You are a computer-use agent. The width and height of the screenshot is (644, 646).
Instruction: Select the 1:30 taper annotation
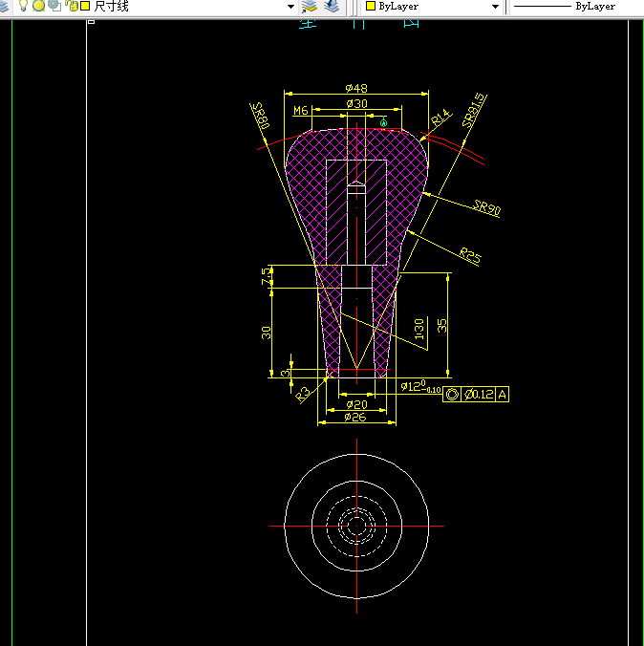419,329
